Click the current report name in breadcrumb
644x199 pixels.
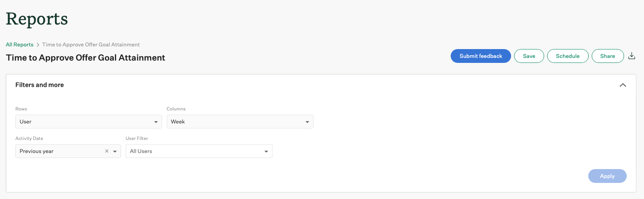(x=91, y=44)
